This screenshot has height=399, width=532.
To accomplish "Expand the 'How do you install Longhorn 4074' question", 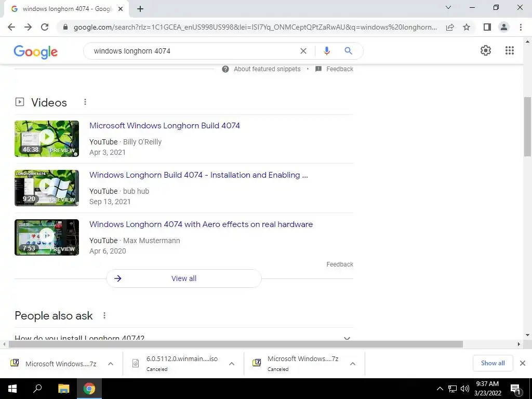I will pyautogui.click(x=184, y=338).
